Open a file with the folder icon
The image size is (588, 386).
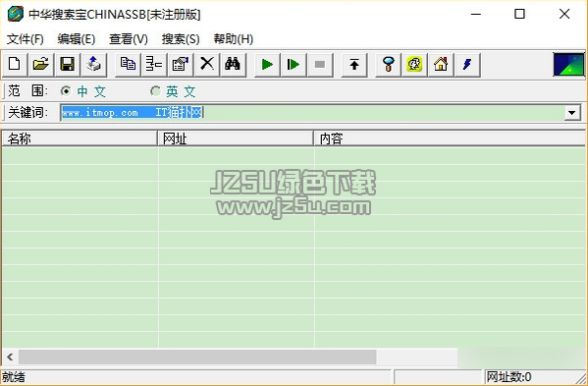point(41,65)
